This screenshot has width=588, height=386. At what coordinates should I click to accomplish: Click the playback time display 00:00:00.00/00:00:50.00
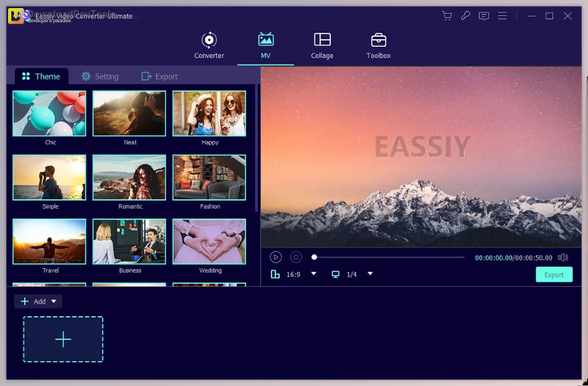pyautogui.click(x=514, y=257)
